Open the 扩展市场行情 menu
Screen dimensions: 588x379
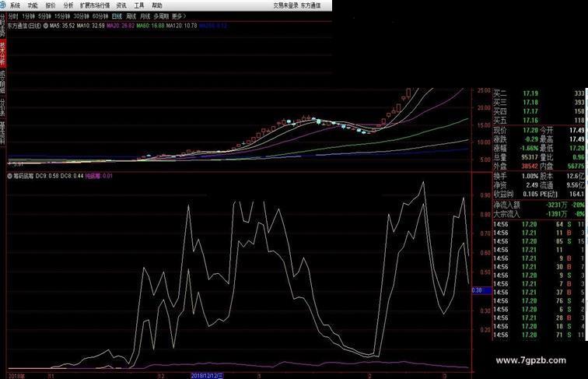(x=95, y=5)
